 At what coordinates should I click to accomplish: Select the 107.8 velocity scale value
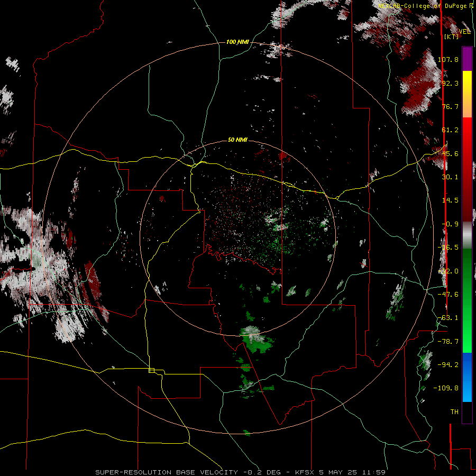pyautogui.click(x=448, y=59)
